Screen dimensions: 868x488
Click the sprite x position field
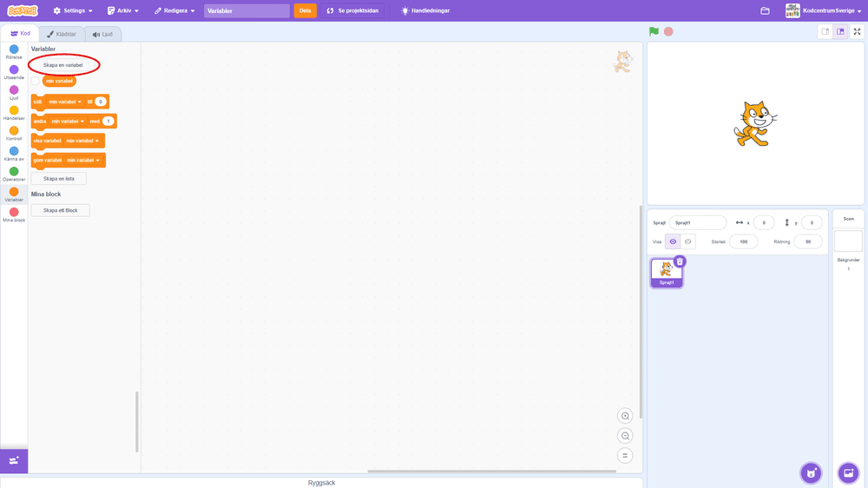764,222
